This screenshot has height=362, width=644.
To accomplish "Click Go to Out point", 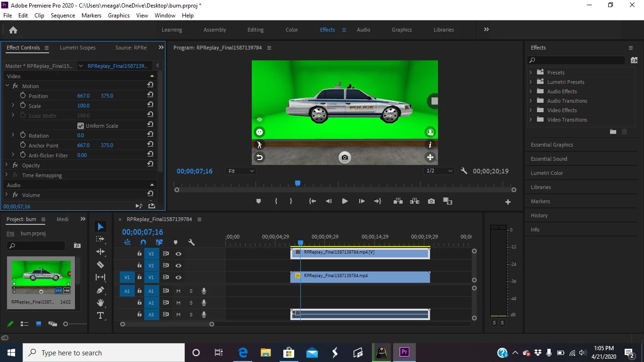I will [x=378, y=201].
